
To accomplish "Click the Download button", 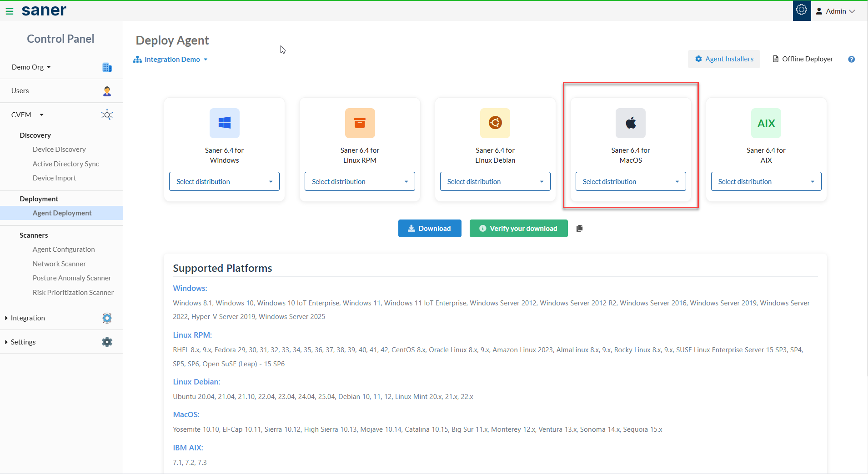I will (x=430, y=229).
